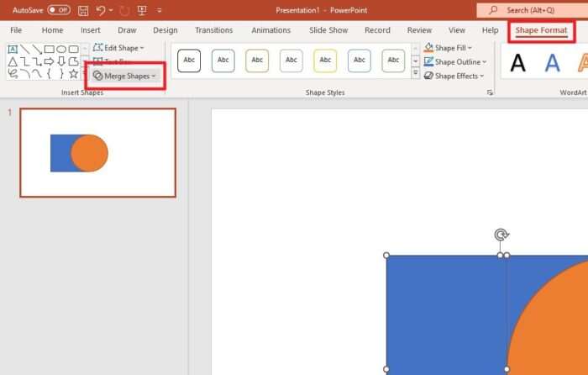Open the Shape Fill dropdown
Screen dimensions: 588x375
tap(448, 48)
